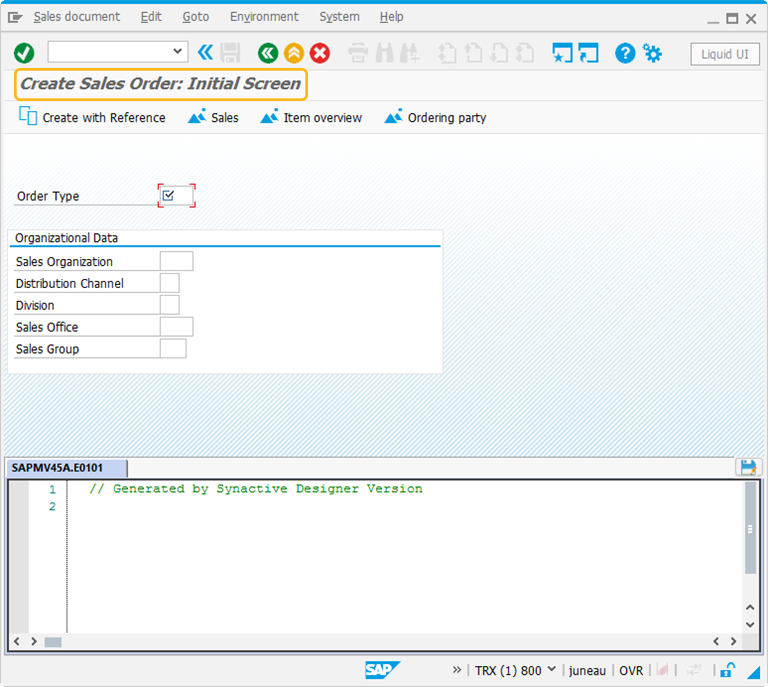Click the Generate Shortcut icon
Screen dimensions: 768x687
click(588, 53)
